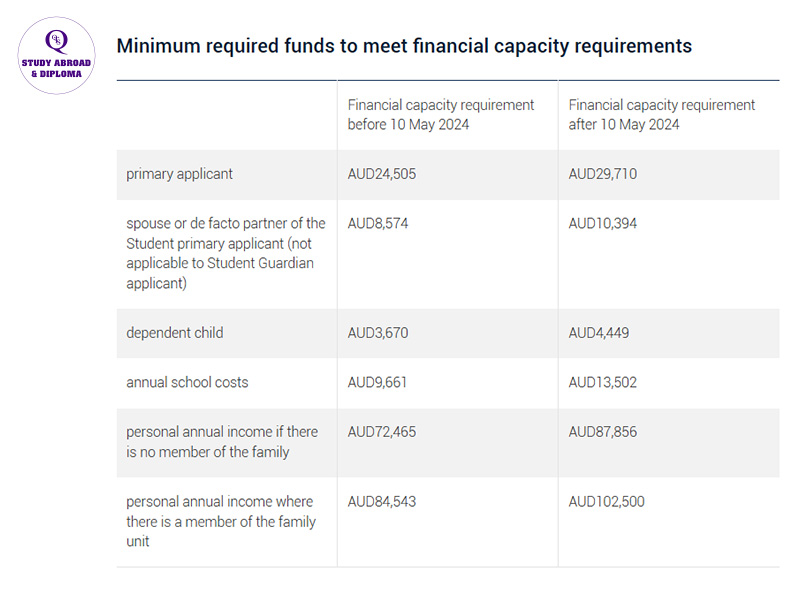Image resolution: width=800 pixels, height=600 pixels.
Task: Select the 'before 10 May 2024' column header
Action: [x=441, y=115]
